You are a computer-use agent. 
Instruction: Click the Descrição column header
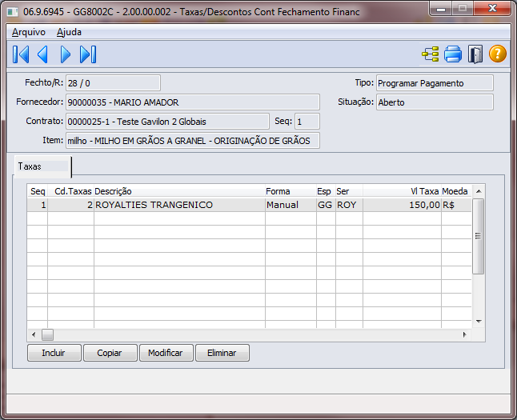(179, 191)
